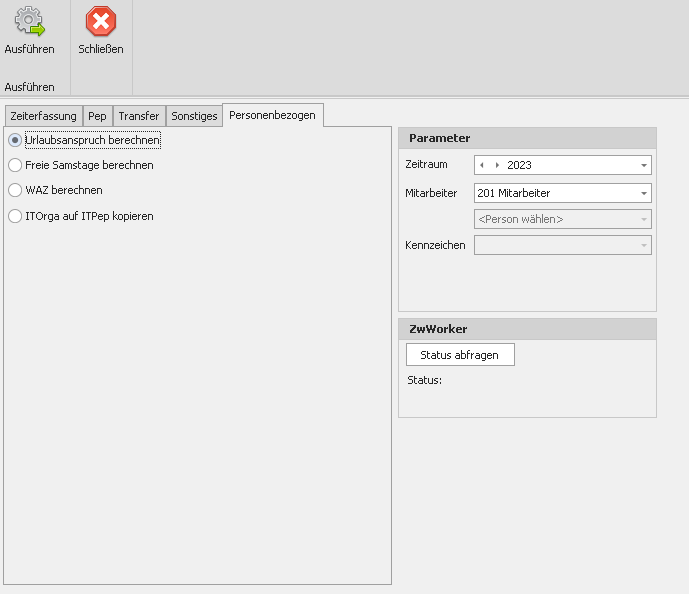
Task: Open the Person wählen dropdown
Action: pyautogui.click(x=643, y=219)
